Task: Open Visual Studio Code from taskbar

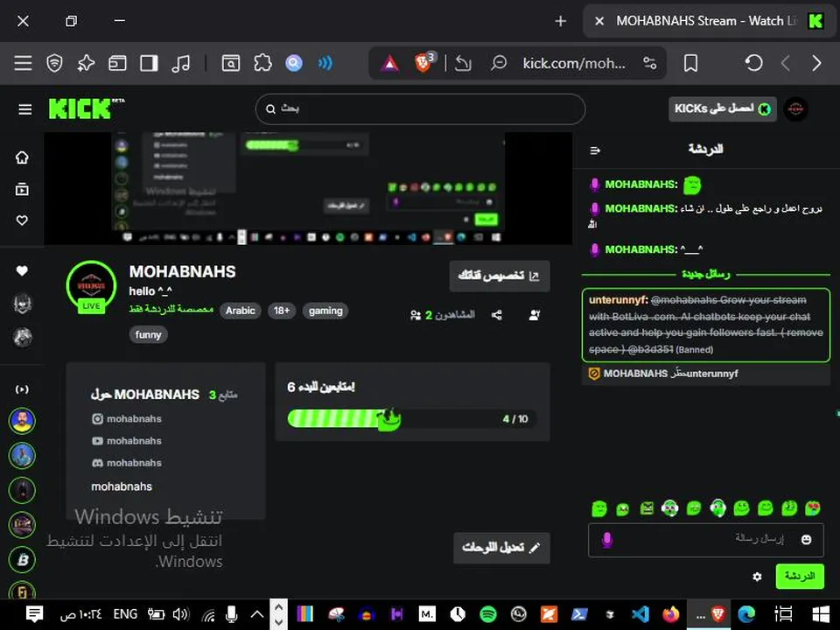Action: (x=640, y=614)
